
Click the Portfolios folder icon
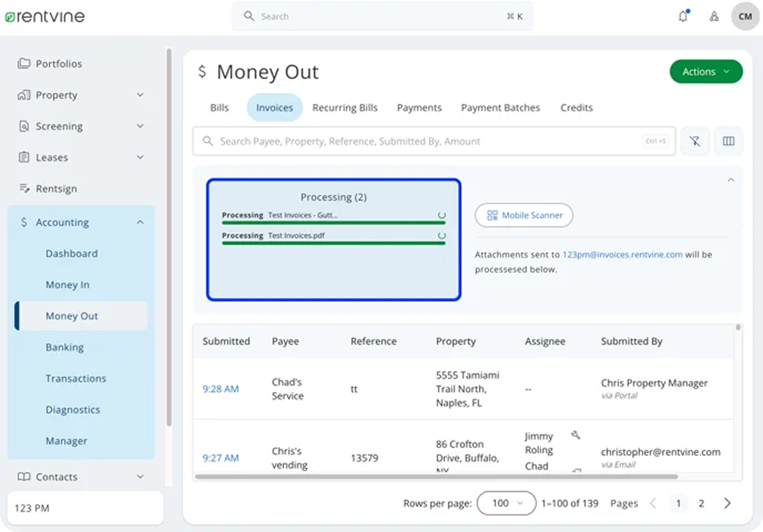24,63
